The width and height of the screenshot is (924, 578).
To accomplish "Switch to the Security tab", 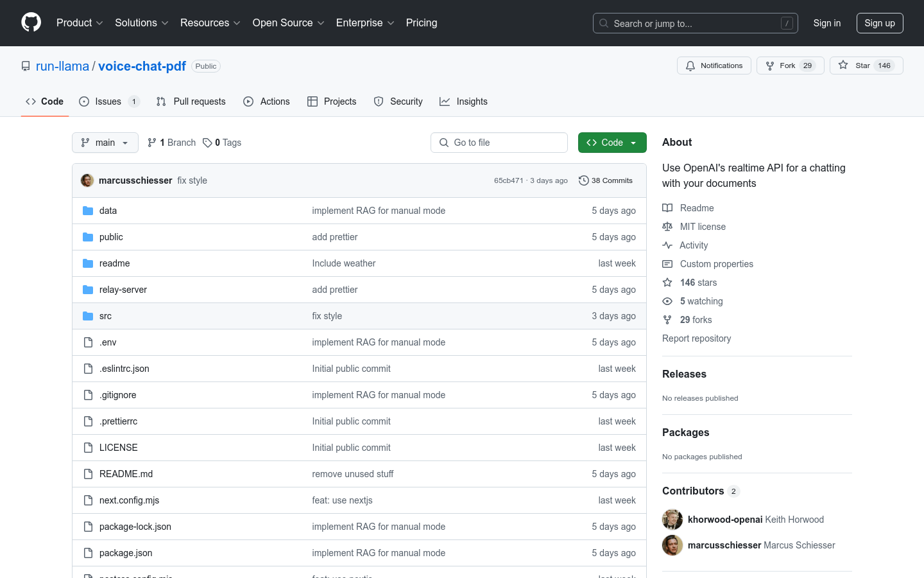I will click(398, 101).
